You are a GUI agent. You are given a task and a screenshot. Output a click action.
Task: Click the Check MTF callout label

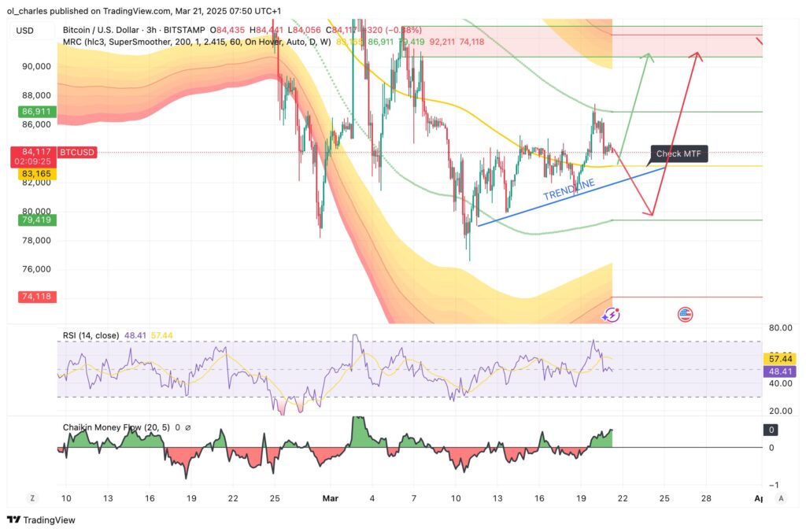(x=678, y=154)
